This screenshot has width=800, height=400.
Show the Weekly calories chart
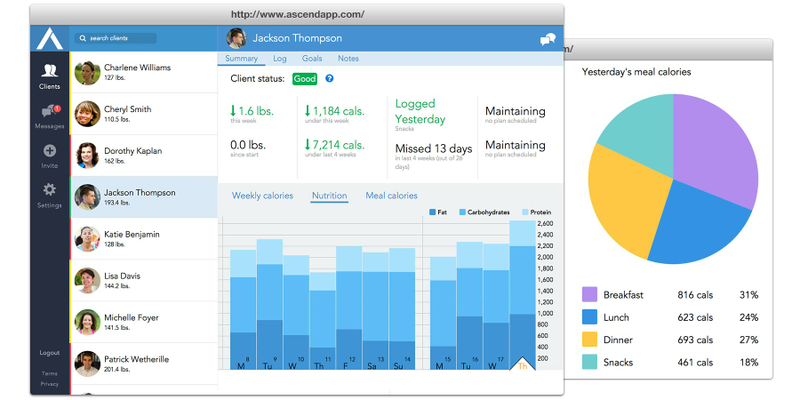point(262,196)
